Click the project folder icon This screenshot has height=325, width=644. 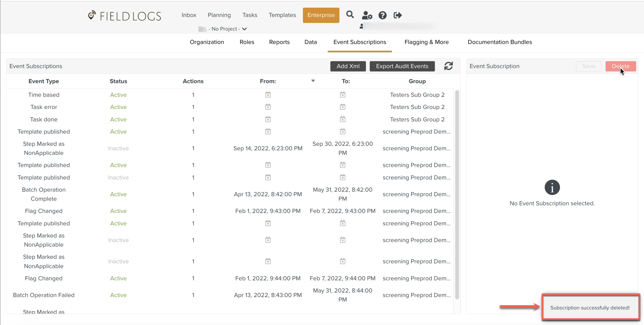pos(202,29)
